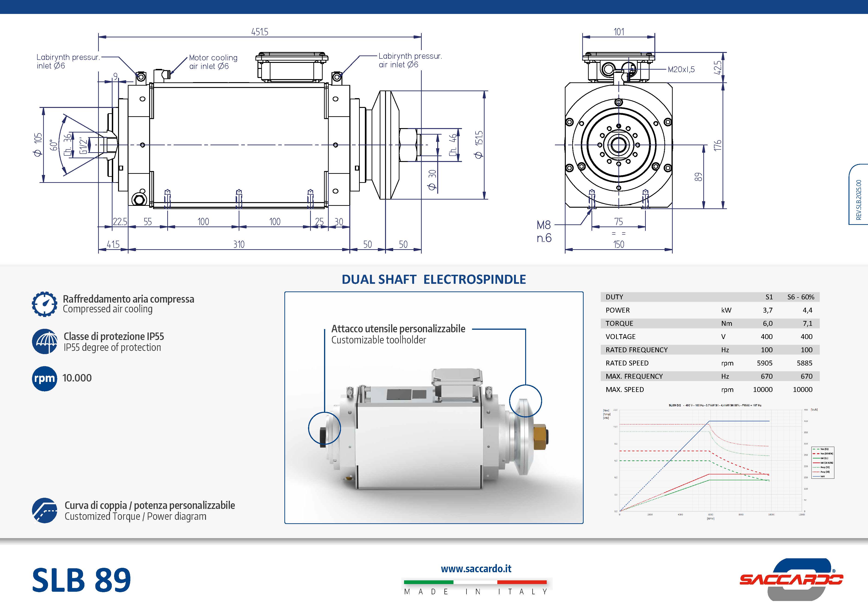Click the compressed air cooling gauge icon
Screen dimensions: 868x614
pyautogui.click(x=45, y=304)
